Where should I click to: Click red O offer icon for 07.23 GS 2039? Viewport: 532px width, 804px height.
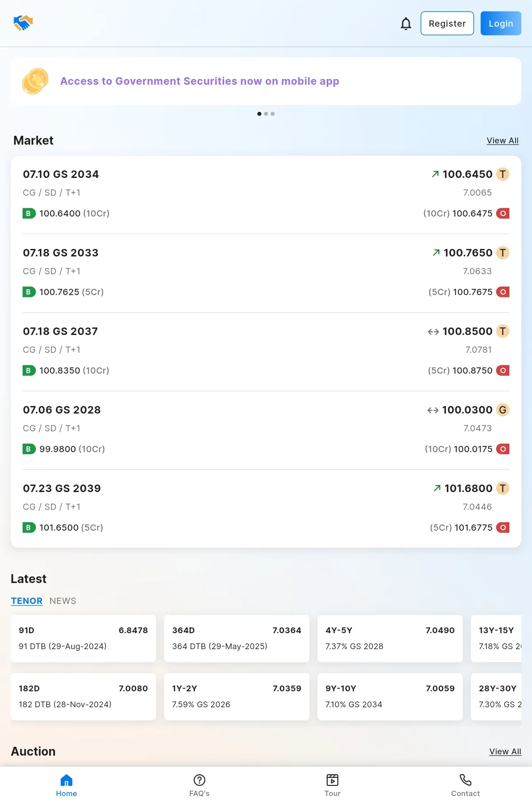[503, 528]
